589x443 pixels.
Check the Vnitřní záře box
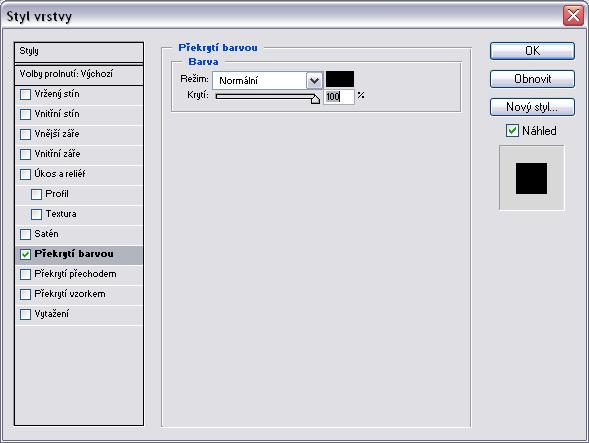click(25, 154)
